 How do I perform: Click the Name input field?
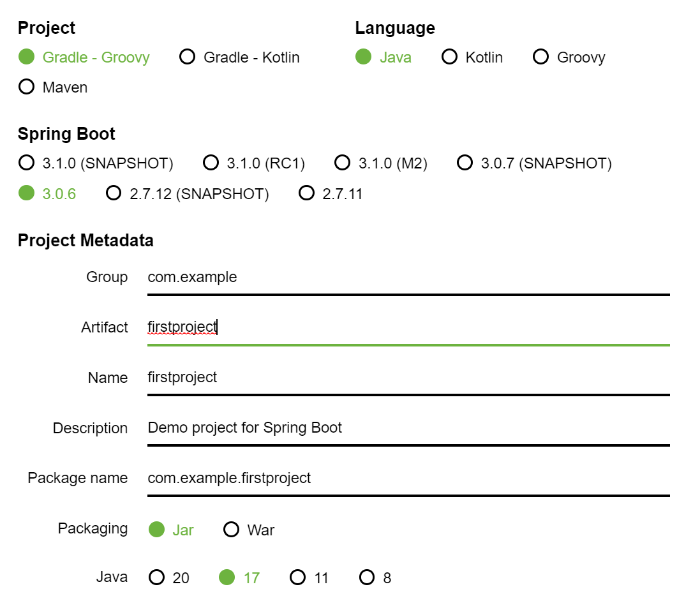pyautogui.click(x=408, y=378)
